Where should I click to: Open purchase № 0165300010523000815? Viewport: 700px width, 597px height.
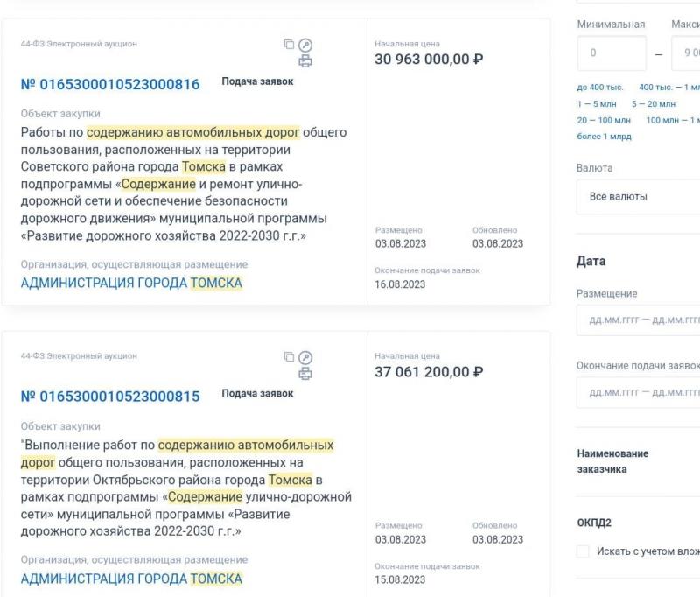pos(110,396)
